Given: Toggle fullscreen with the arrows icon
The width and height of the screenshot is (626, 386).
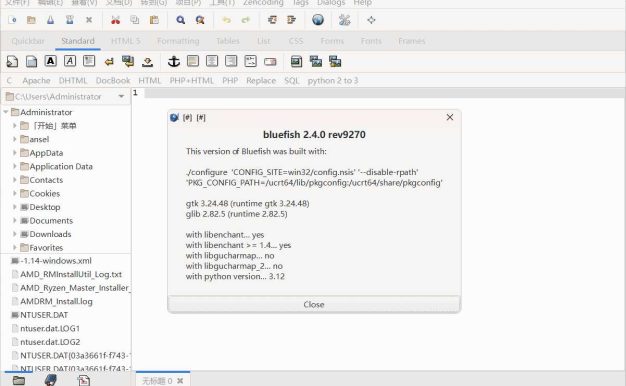Looking at the screenshot, I should [371, 20].
